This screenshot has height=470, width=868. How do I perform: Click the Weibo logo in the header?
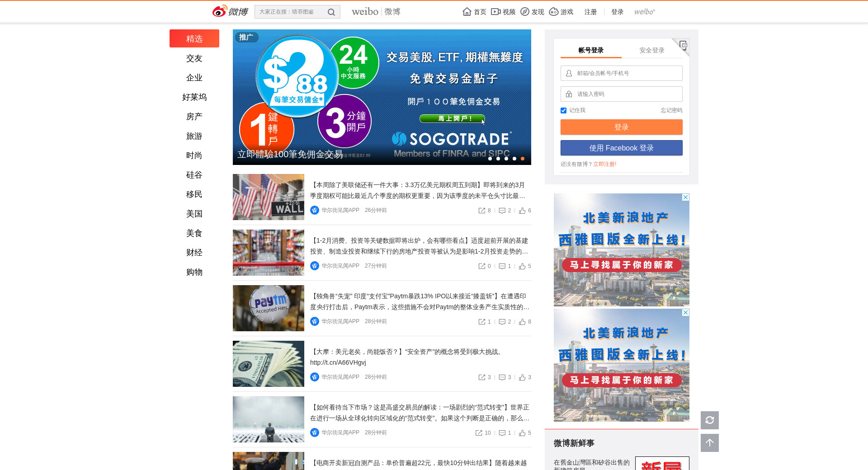pyautogui.click(x=230, y=11)
